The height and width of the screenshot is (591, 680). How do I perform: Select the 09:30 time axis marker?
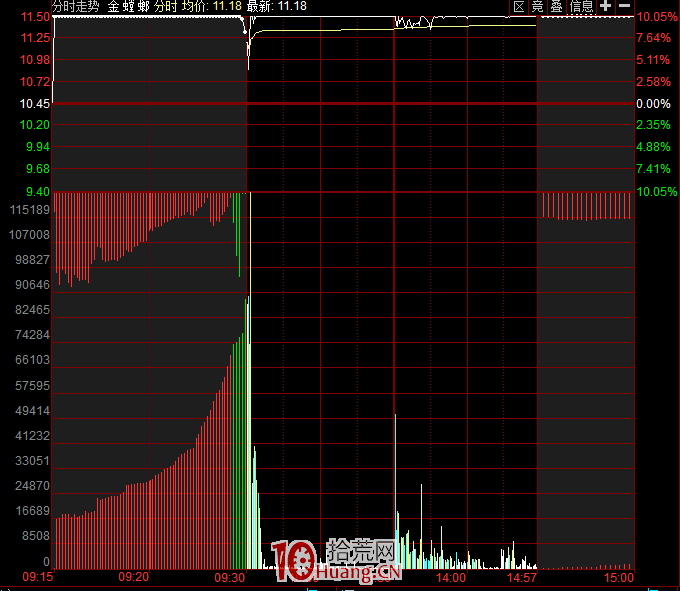coord(230,578)
